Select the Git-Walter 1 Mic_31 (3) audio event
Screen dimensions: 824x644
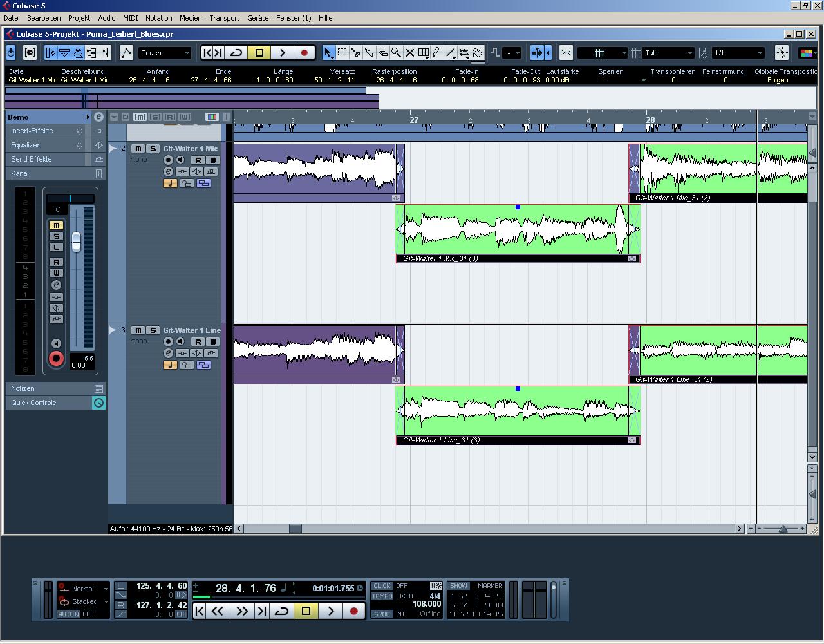coord(518,233)
